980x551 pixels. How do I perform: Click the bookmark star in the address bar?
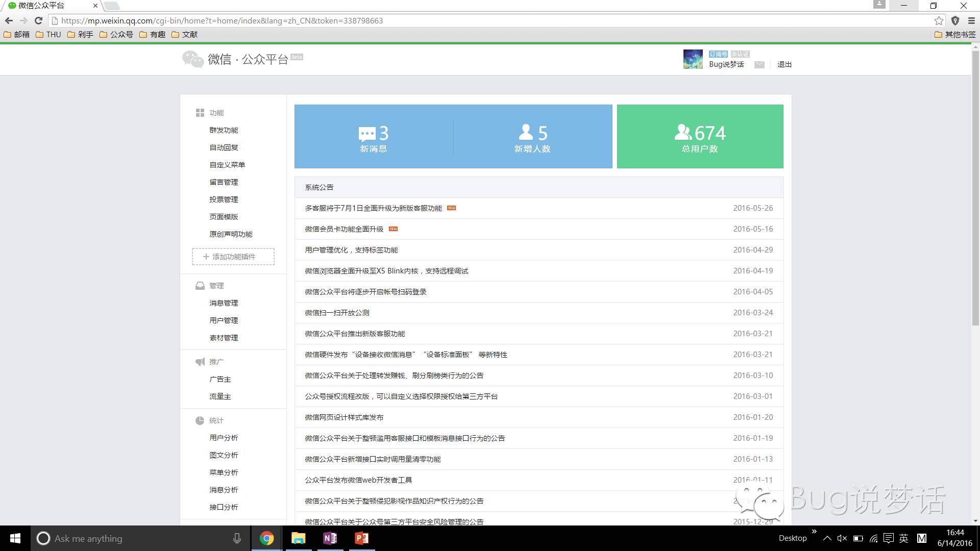pos(938,21)
